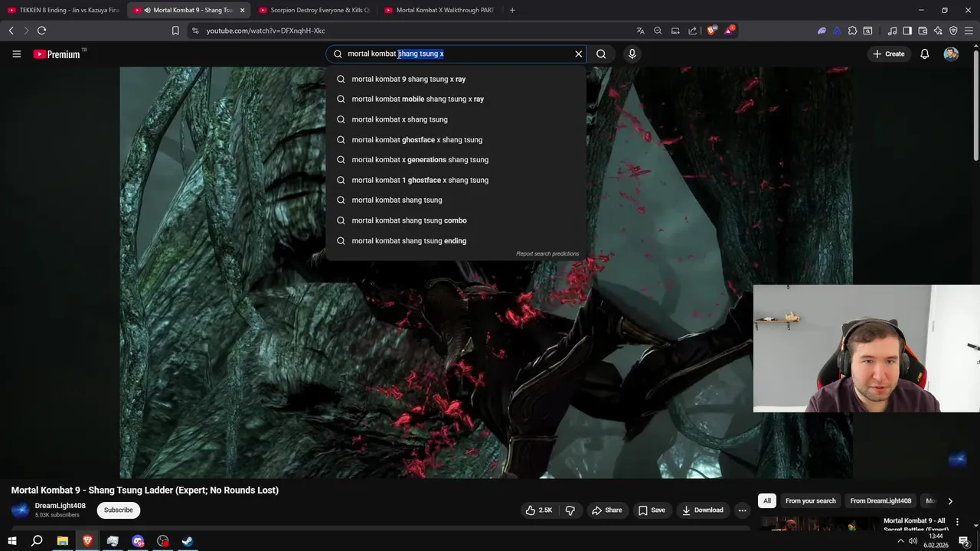Open Leo AI sparkle icon
Screen dimensions: 980x551
pyautogui.click(x=938, y=31)
